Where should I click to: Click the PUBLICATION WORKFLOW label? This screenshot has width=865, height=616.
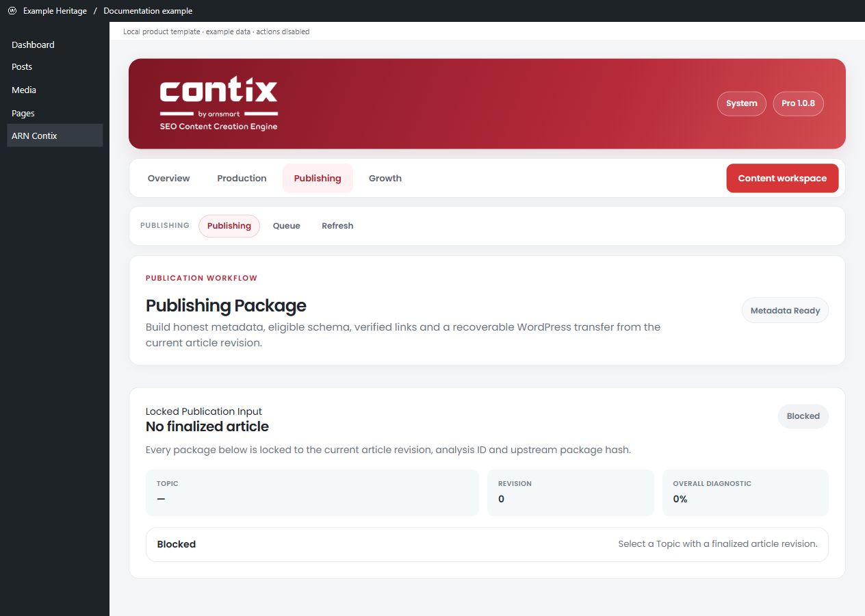[201, 278]
